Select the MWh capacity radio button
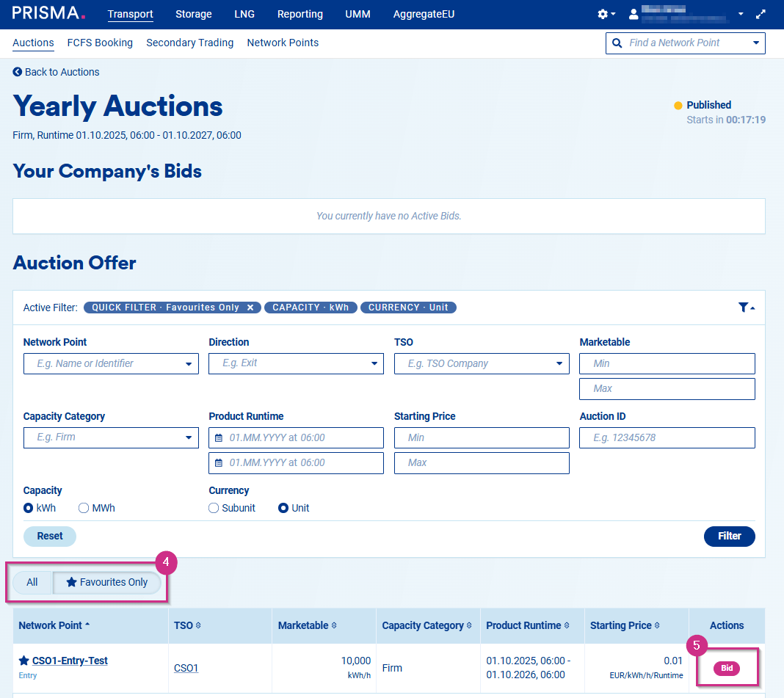784x698 pixels. click(x=84, y=508)
